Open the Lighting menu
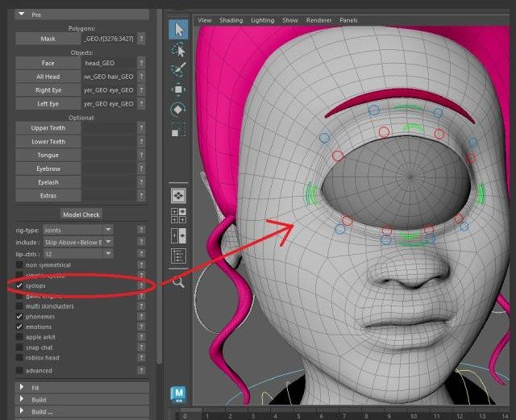This screenshot has width=516, height=420. click(262, 20)
